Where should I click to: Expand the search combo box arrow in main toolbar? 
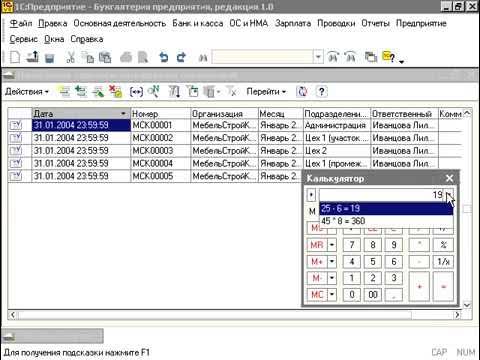point(318,57)
